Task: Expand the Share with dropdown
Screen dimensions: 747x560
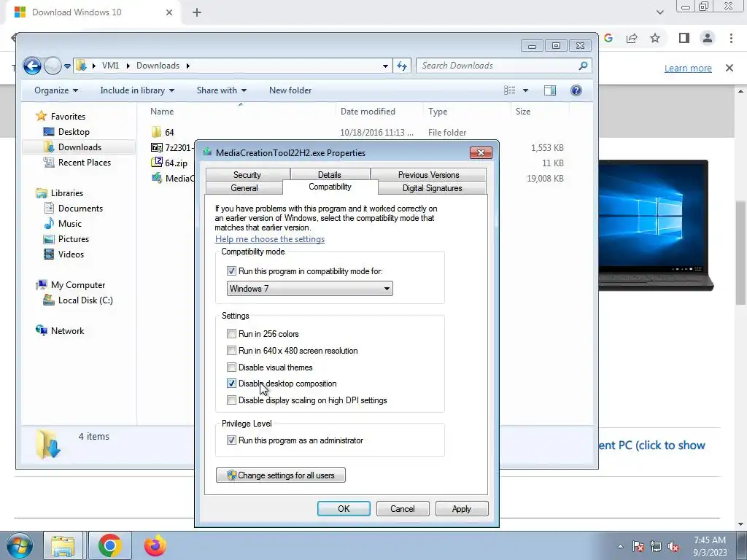Action: (x=222, y=90)
